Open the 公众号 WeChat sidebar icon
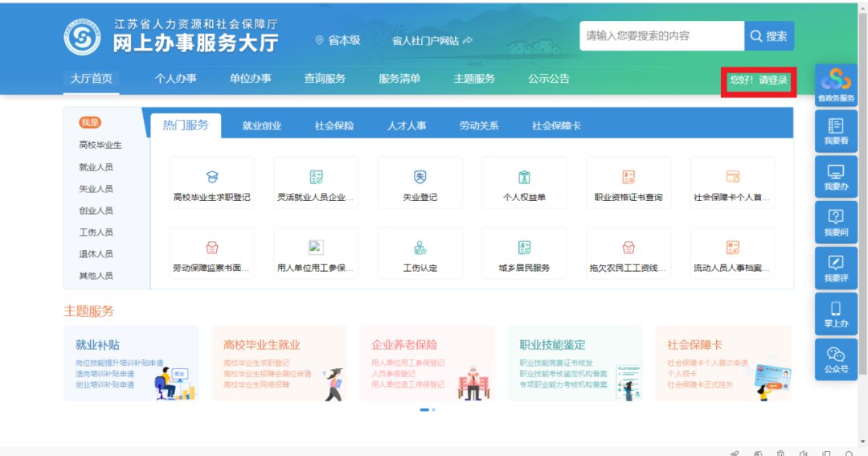The width and height of the screenshot is (868, 456). (x=836, y=355)
